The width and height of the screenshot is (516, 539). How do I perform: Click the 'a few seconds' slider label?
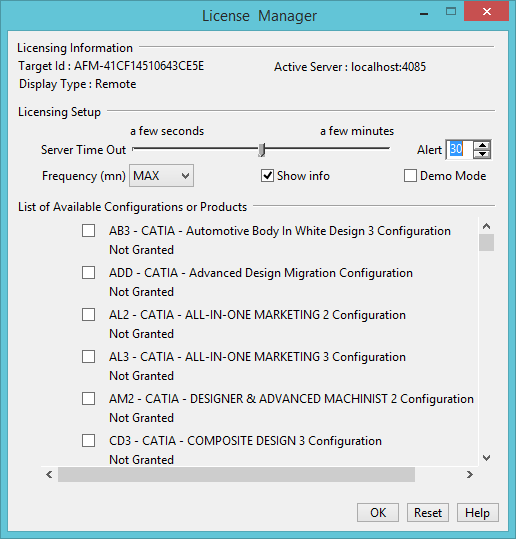(x=167, y=131)
